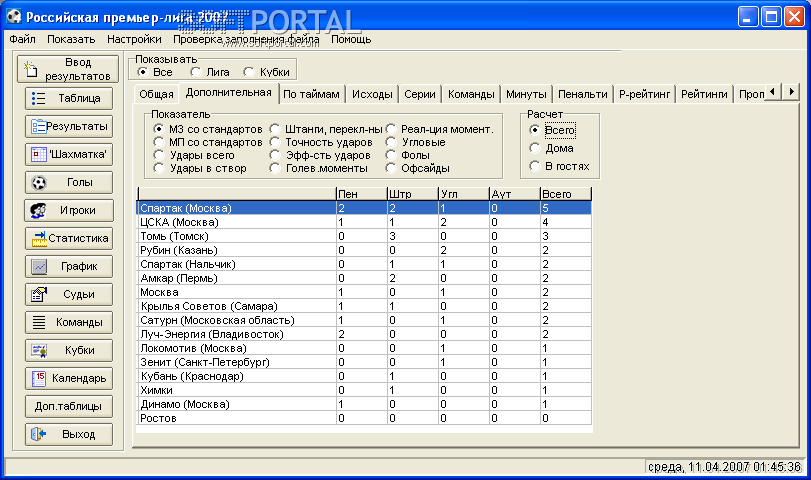
Task: Switch to the По таймам tab
Action: pos(311,94)
